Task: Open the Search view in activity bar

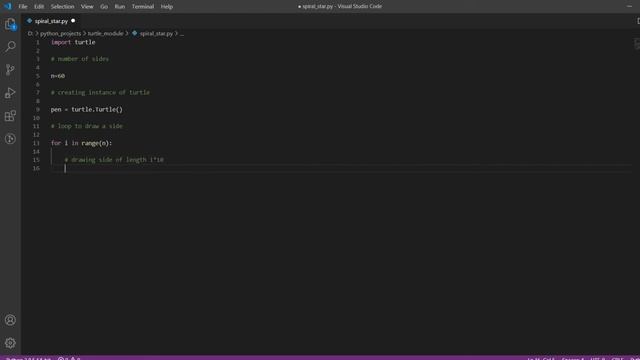Action: click(x=10, y=47)
